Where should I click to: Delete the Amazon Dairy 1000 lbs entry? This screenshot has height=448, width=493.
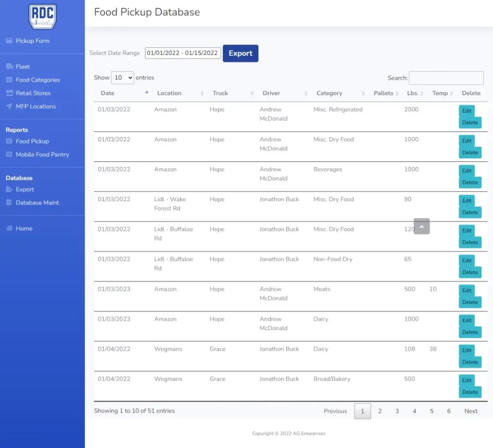470,332
